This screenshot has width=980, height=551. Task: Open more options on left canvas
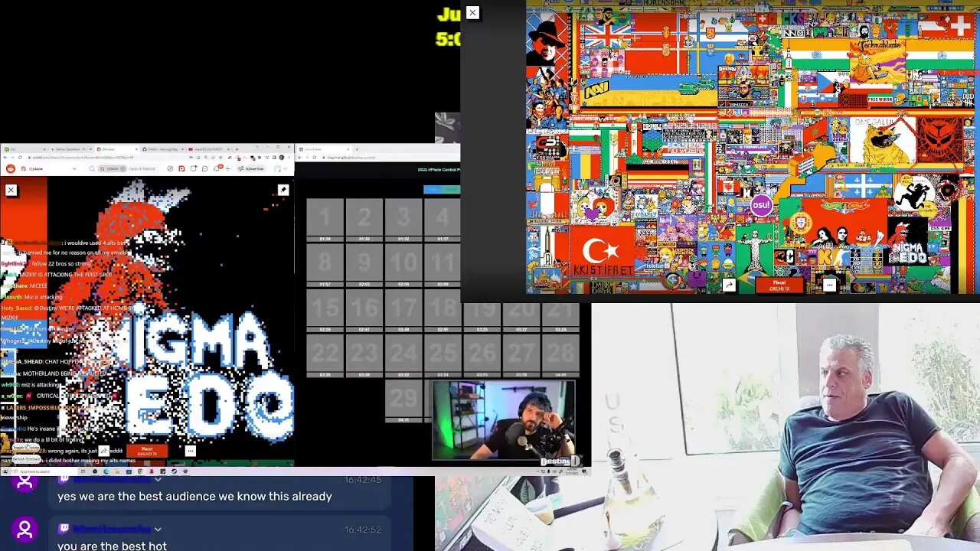coord(190,451)
